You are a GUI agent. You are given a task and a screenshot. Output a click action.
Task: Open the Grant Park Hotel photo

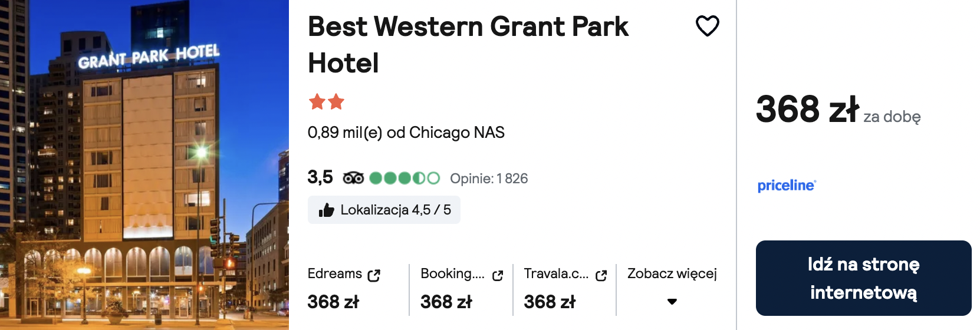144,165
